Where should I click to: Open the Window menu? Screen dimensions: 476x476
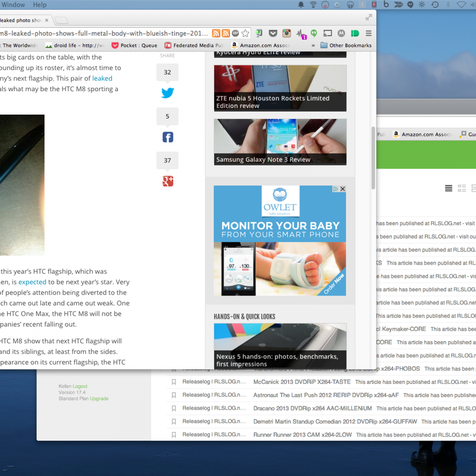coord(13,5)
